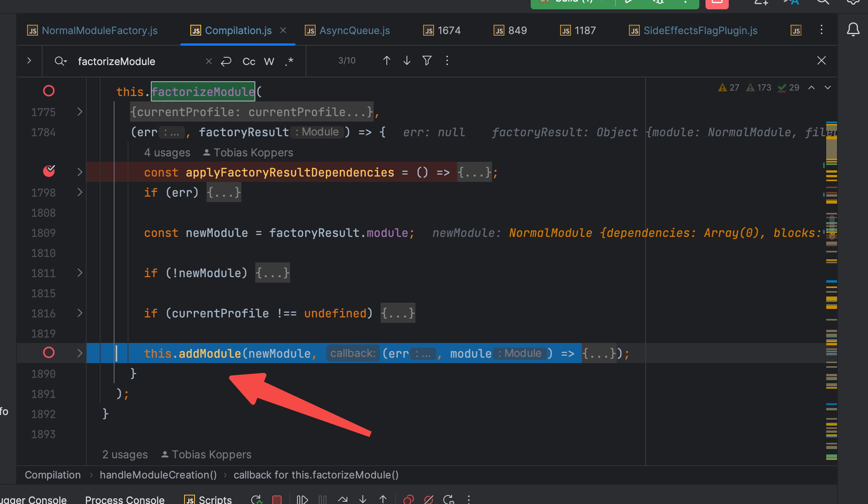The image size is (868, 504).
Task: Click the editor vertical scrollbar thumb
Action: tap(831, 228)
